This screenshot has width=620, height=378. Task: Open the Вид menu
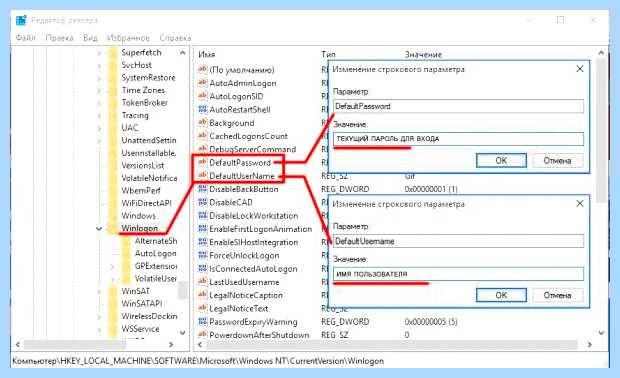pyautogui.click(x=90, y=38)
